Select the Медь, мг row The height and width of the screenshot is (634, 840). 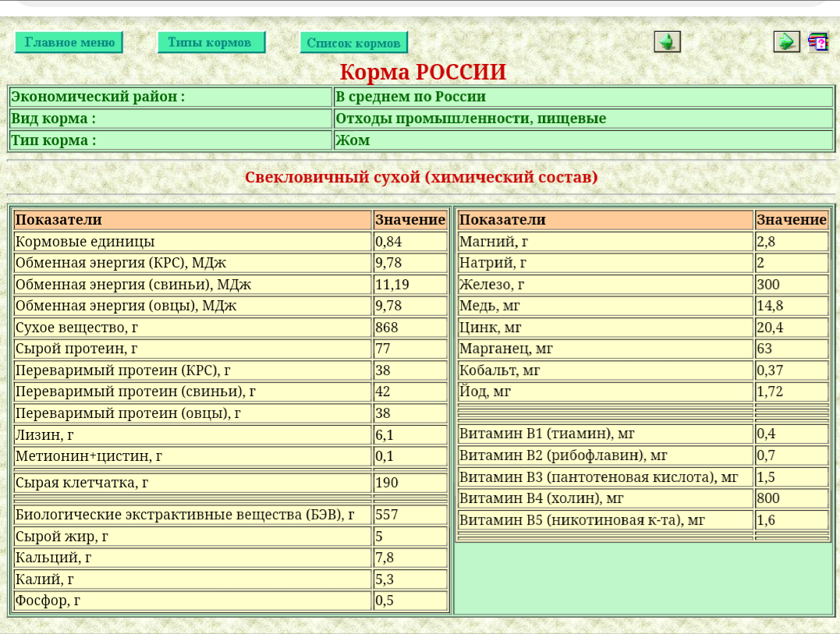(x=643, y=306)
